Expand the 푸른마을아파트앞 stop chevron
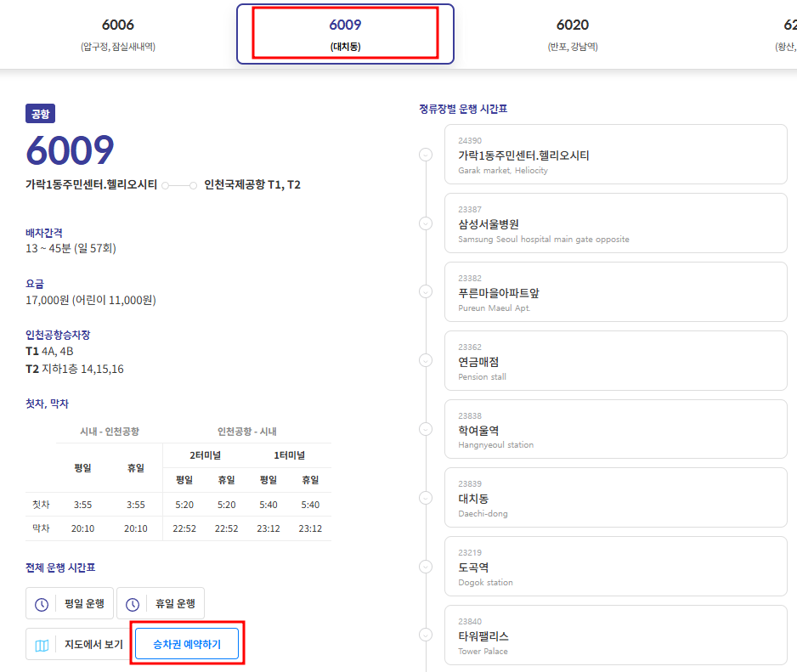This screenshot has height=672, width=797. (426, 291)
